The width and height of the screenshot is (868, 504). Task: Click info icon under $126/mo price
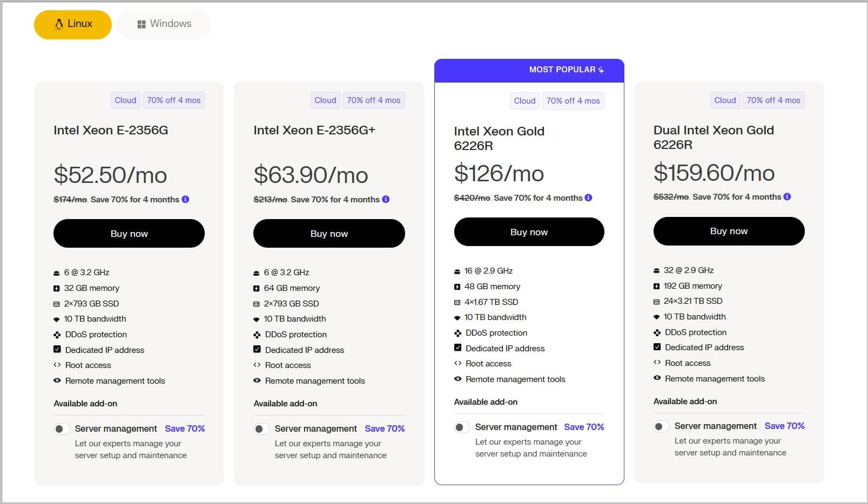point(588,197)
